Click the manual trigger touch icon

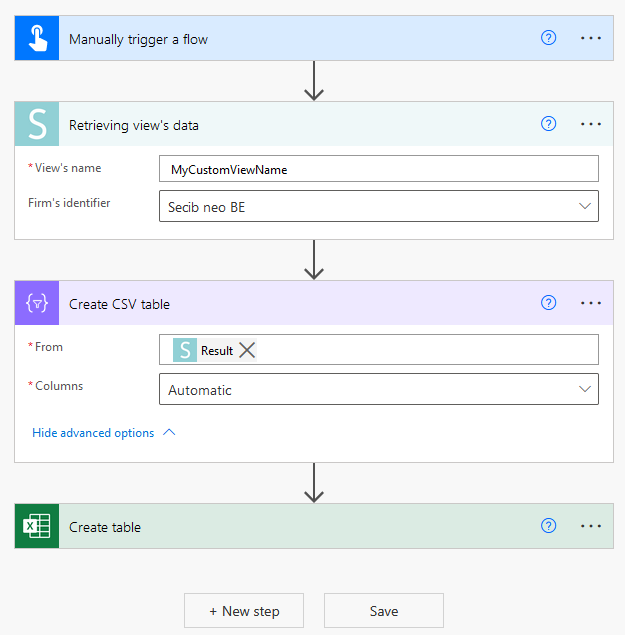[x=37, y=39]
